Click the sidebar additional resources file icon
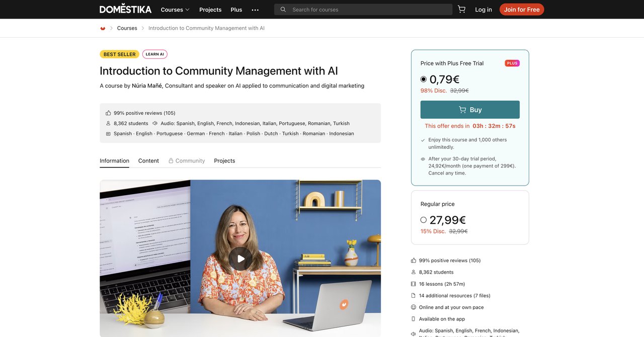 [414, 296]
